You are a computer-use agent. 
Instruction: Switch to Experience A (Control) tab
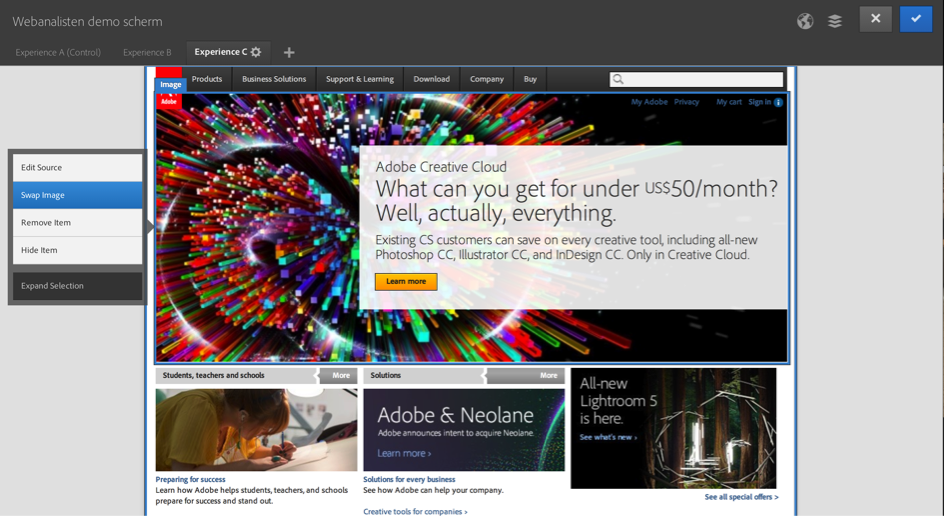(58, 52)
